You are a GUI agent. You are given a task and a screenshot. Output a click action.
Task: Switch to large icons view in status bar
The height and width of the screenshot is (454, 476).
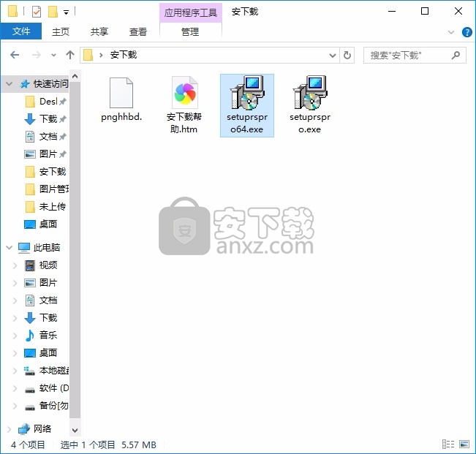coord(464,444)
